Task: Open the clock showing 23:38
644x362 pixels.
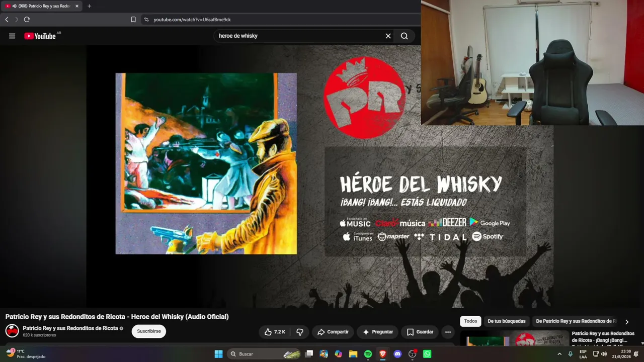Action: point(621,354)
